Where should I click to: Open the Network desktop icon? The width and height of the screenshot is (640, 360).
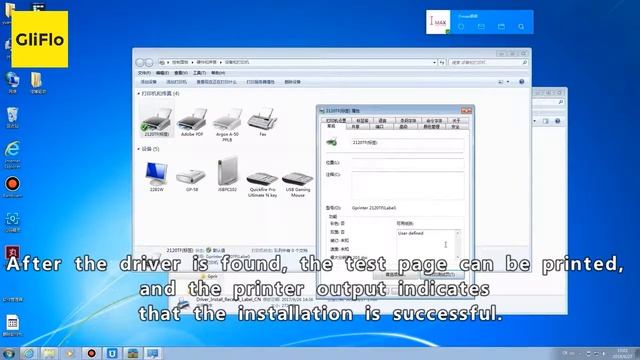click(12, 83)
